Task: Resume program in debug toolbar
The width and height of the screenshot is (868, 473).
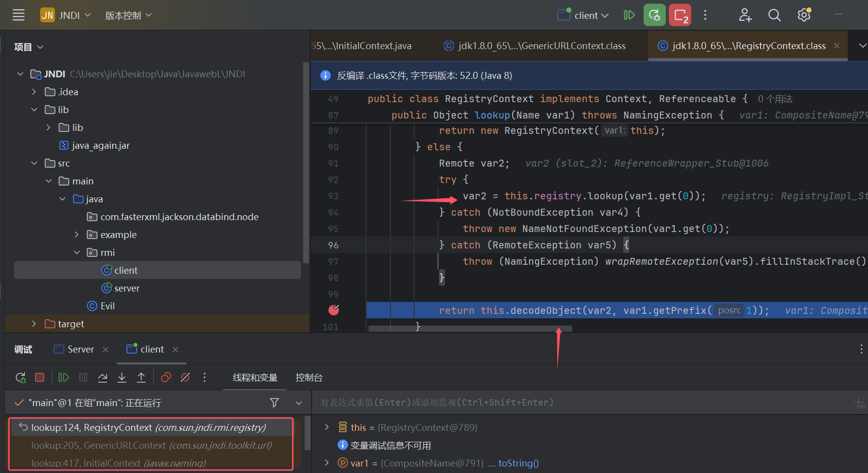Action: (64, 378)
